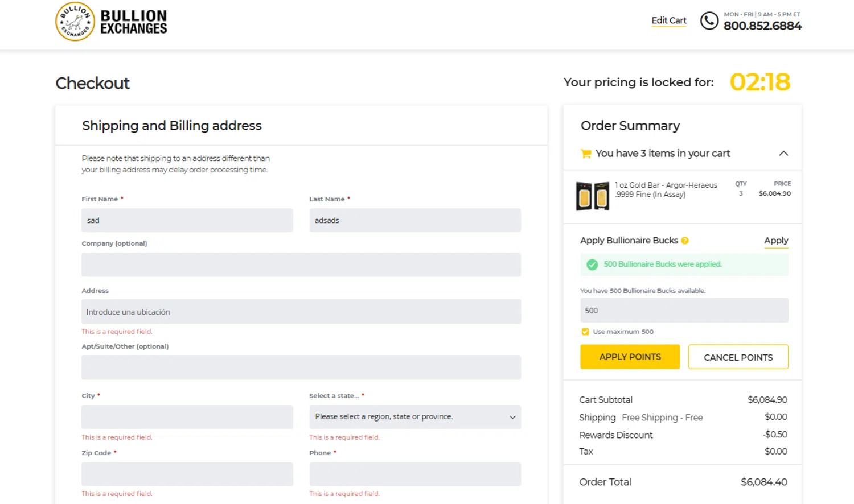Click the required-field error under City
This screenshot has height=504, width=854.
tap(117, 437)
